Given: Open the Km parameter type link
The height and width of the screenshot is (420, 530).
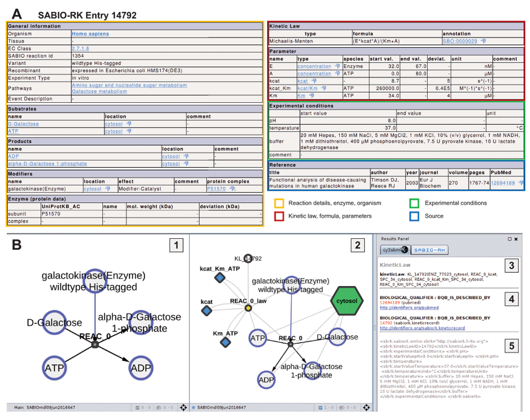Looking at the screenshot, I should click(302, 96).
